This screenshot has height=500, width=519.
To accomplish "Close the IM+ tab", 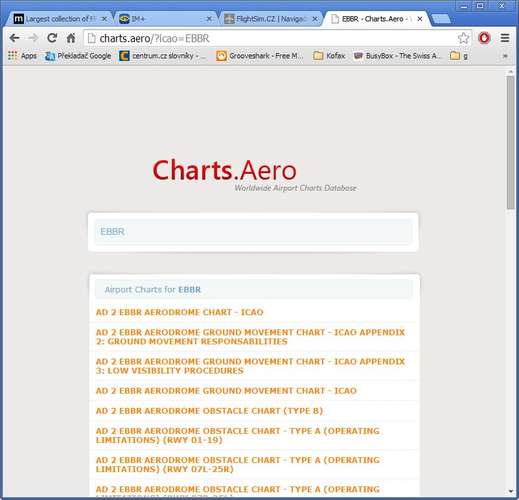I will tap(209, 19).
